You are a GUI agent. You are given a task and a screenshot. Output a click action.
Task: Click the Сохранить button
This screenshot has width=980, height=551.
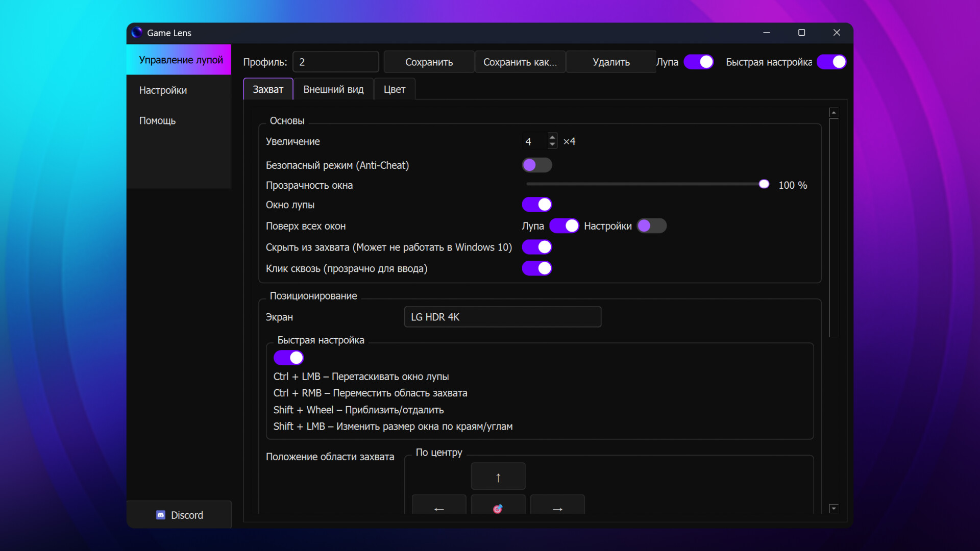429,62
